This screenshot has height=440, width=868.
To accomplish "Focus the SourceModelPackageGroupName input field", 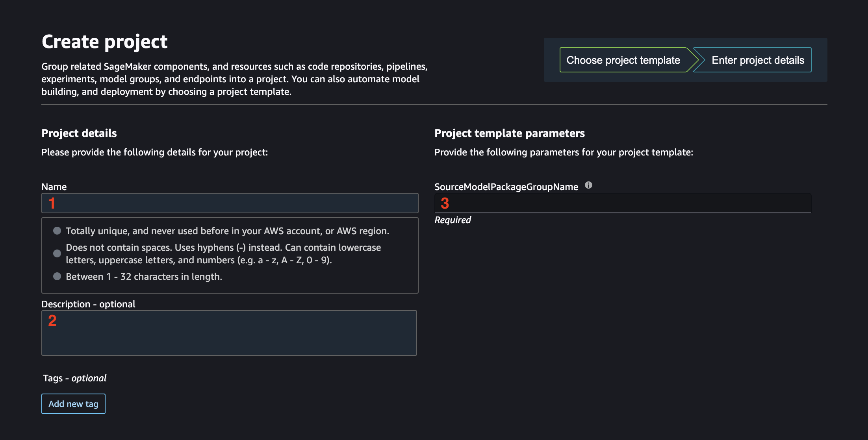I will pos(623,203).
